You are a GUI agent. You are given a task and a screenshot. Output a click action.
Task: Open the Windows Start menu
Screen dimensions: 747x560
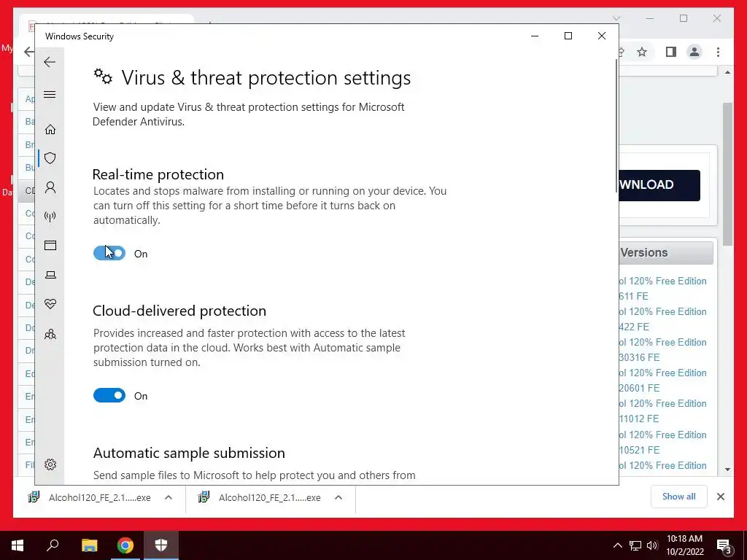(18, 545)
